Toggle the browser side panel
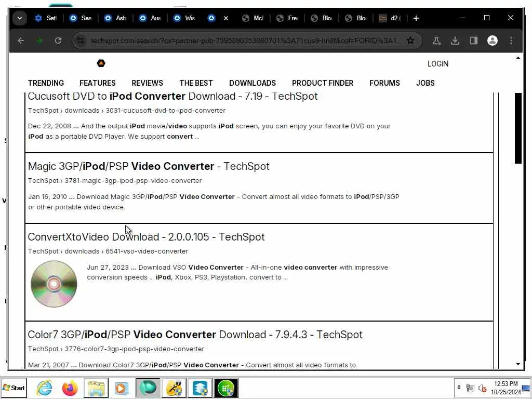 [474, 41]
